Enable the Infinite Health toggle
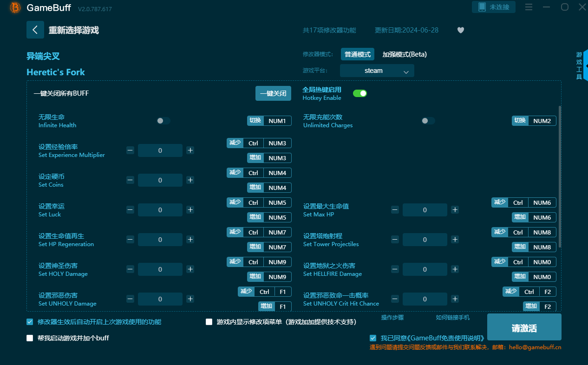Screen dimensions: 588x365 click(163, 121)
